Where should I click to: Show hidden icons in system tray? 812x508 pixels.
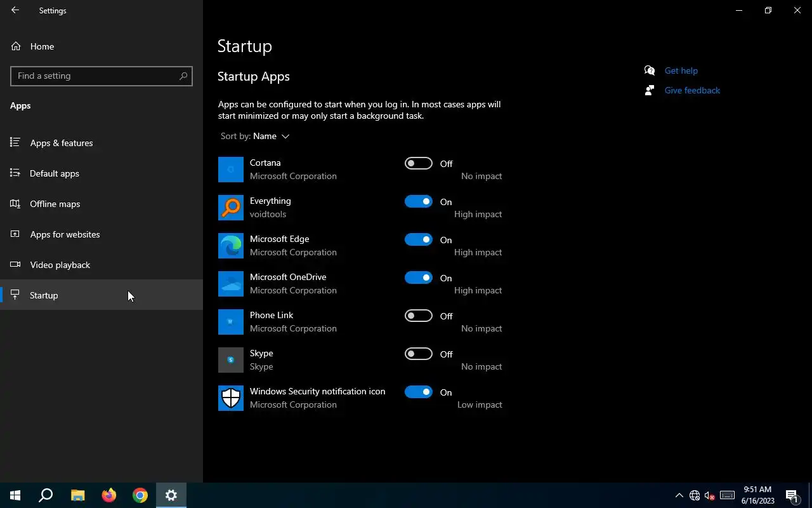(x=679, y=495)
